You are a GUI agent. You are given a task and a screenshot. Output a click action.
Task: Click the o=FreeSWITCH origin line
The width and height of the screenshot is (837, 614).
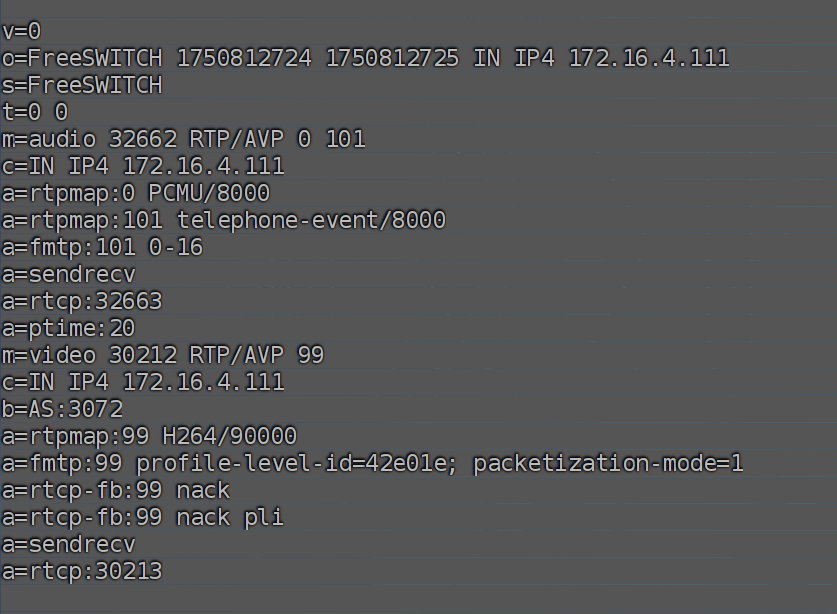tap(366, 58)
